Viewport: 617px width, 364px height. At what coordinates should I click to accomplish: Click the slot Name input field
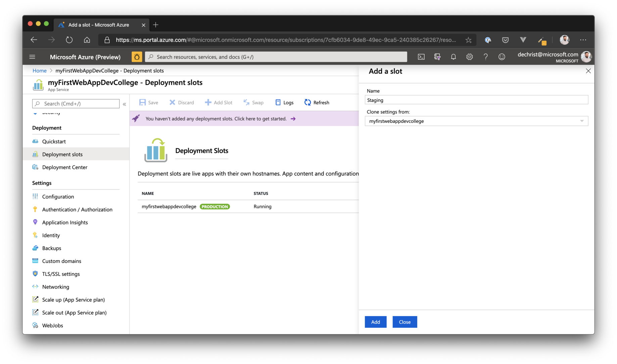[x=476, y=100]
